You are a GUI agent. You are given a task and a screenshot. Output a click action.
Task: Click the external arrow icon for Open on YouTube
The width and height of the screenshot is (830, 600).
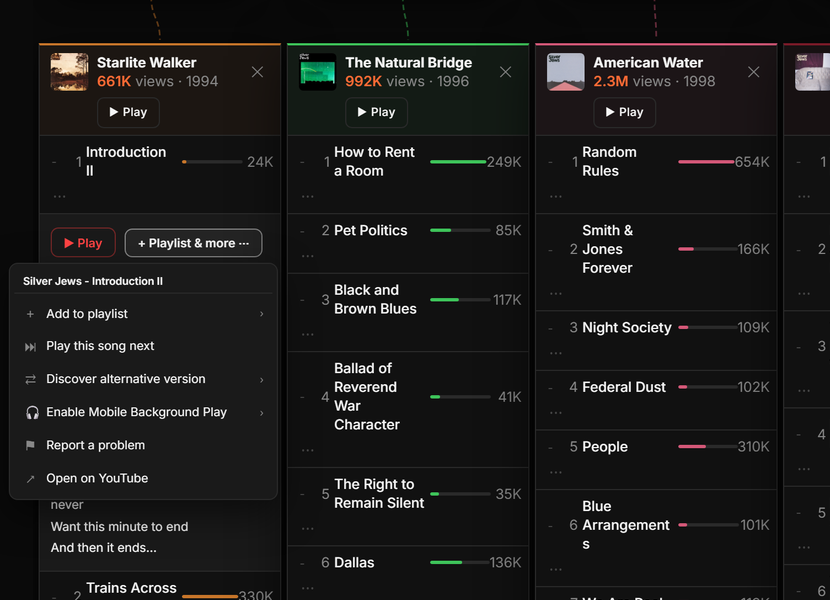coord(30,479)
